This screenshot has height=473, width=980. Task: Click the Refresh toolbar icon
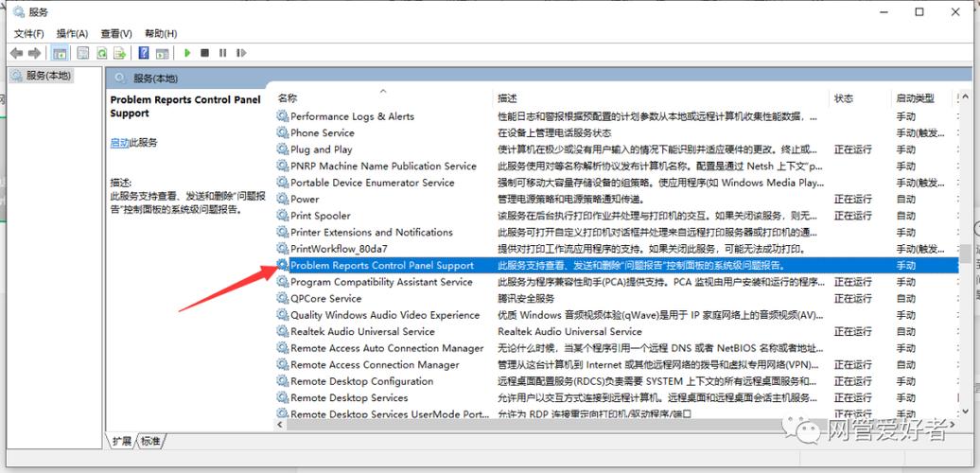coord(101,53)
